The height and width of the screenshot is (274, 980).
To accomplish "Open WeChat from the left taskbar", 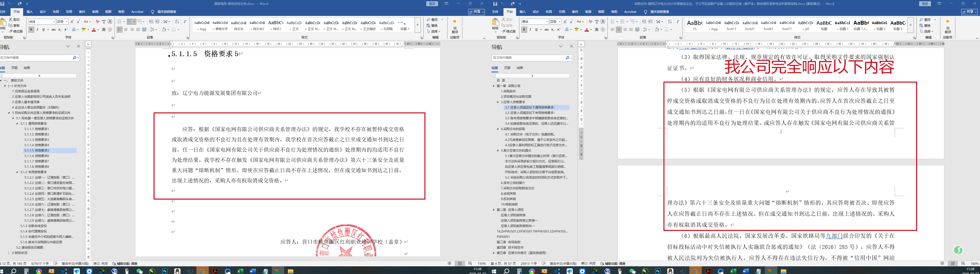I will pyautogui.click(x=140, y=271).
